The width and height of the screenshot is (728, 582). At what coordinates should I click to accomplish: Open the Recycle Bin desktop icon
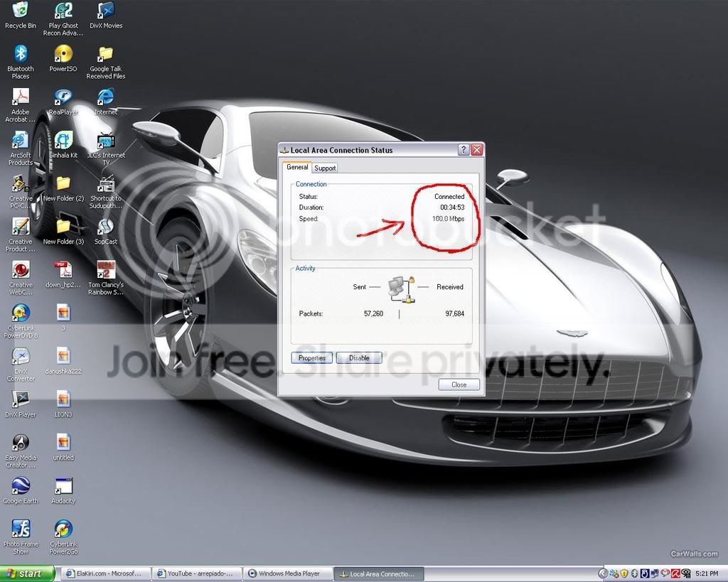[20, 15]
